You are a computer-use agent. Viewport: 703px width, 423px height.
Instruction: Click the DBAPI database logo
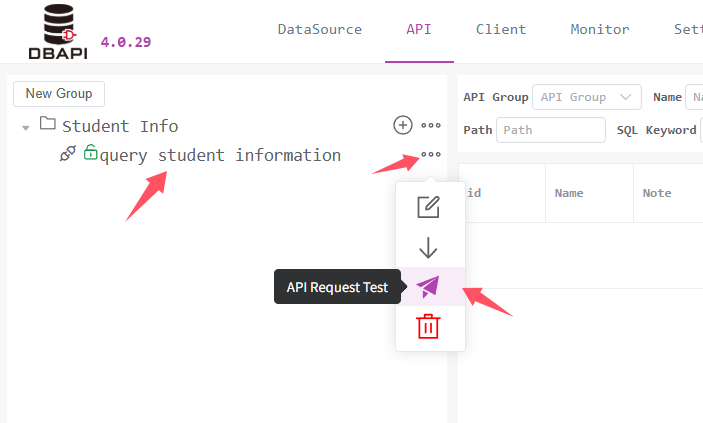58,31
